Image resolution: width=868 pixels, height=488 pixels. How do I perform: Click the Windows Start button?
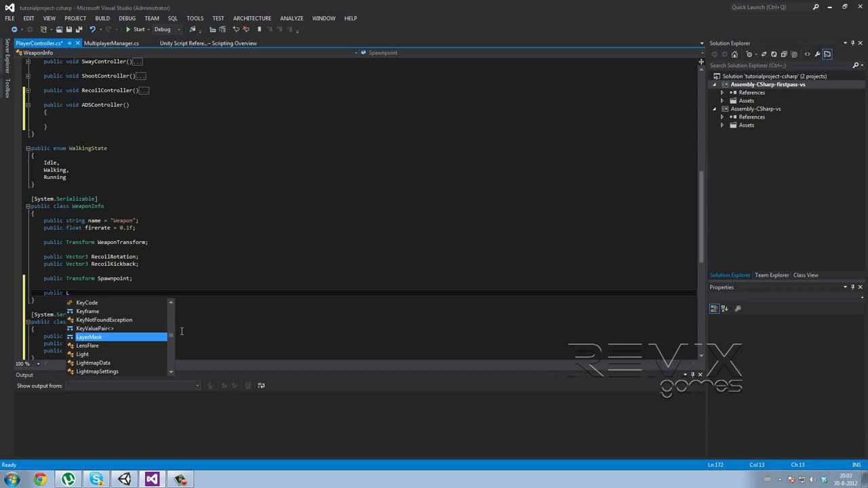pyautogui.click(x=12, y=480)
